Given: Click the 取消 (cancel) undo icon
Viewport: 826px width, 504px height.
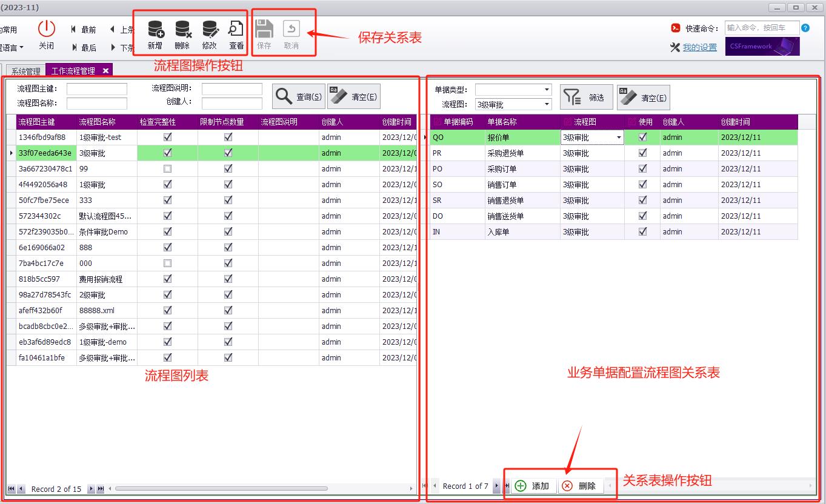Looking at the screenshot, I should pyautogui.click(x=290, y=28).
